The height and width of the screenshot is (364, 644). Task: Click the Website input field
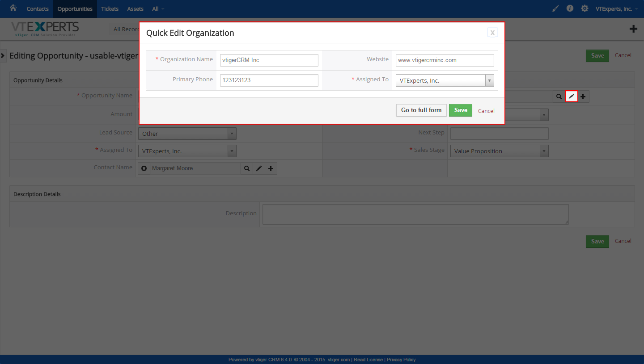click(x=445, y=60)
